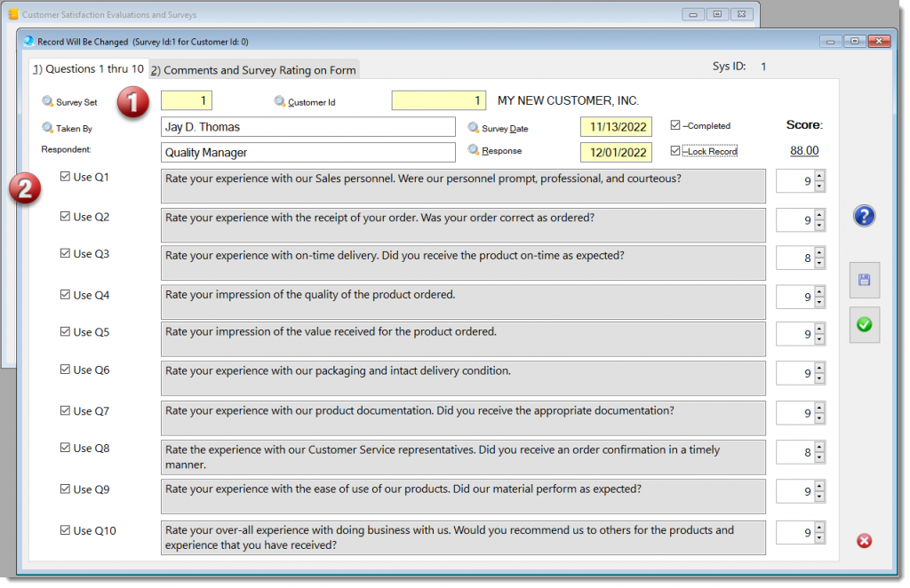Click the Q7 rating value field
Image resolution: width=910 pixels, height=588 pixels.
pos(795,413)
